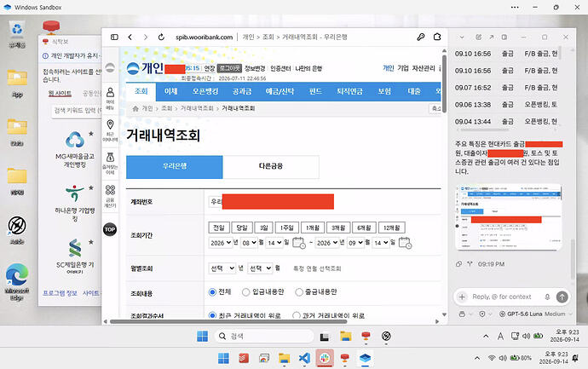Open 하나은행 기업뱅킹 in the back window
Screen dimensions: 588x369
click(75, 204)
